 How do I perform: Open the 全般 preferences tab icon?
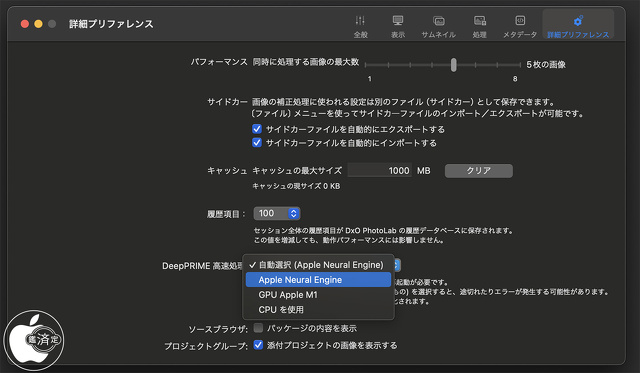(x=360, y=20)
